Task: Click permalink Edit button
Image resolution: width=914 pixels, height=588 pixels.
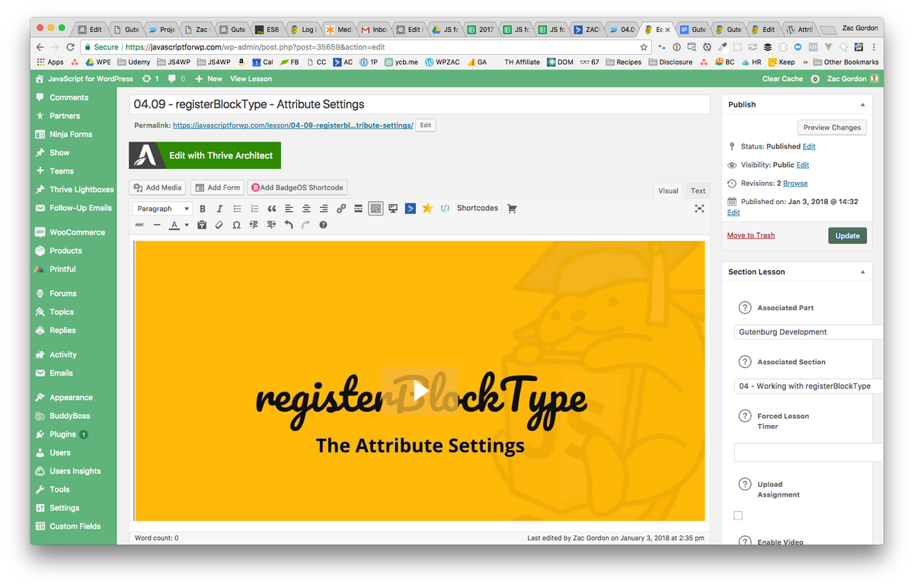Action: pos(426,125)
